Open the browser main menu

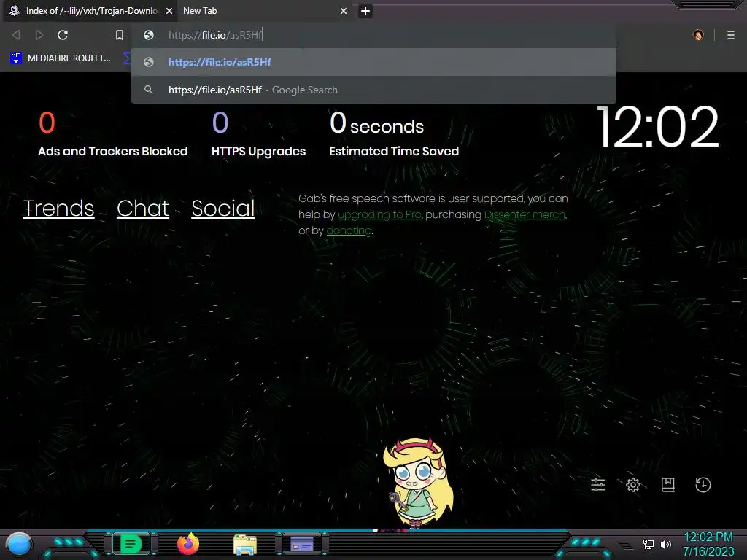point(730,35)
